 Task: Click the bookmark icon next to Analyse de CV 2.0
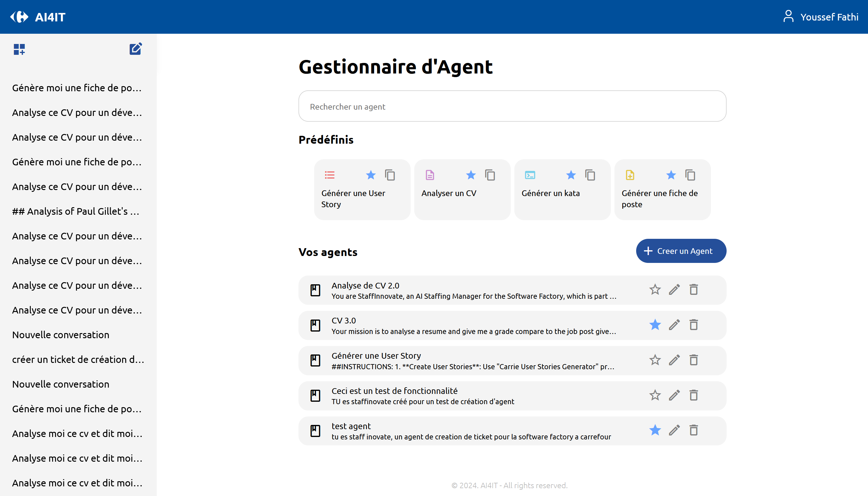315,290
